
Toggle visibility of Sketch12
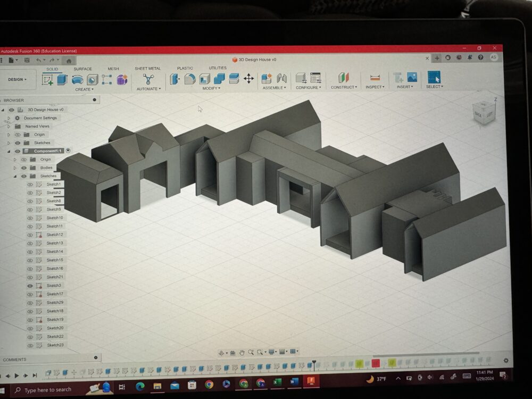click(x=30, y=235)
